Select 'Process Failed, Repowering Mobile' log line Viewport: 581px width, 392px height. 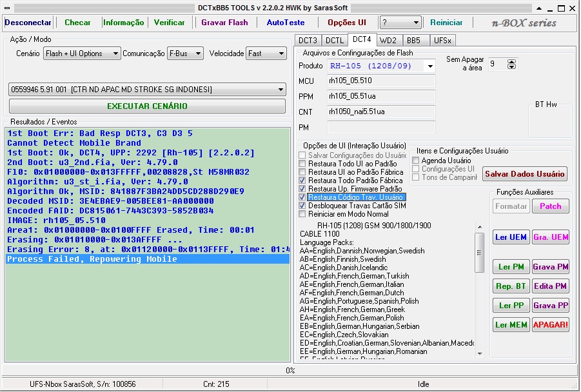click(148, 259)
